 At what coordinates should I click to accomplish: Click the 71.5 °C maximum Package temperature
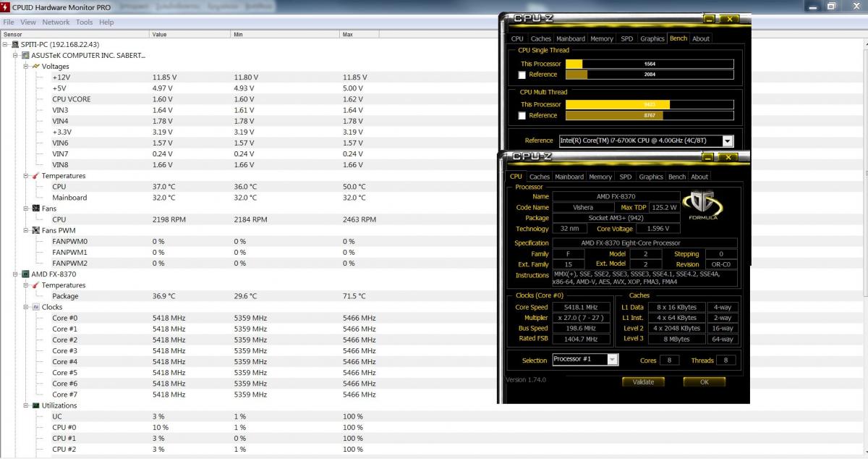point(354,296)
